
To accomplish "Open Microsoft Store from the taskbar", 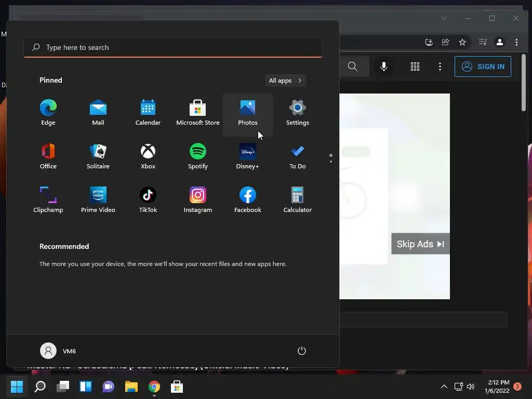I will click(177, 387).
